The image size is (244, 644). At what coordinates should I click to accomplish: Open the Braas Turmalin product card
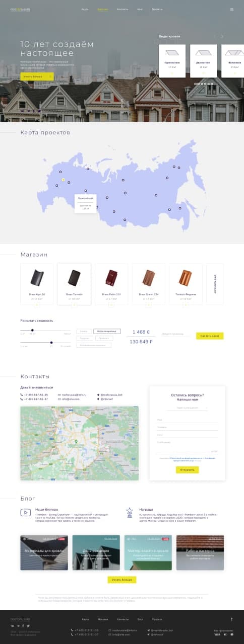pos(74,284)
